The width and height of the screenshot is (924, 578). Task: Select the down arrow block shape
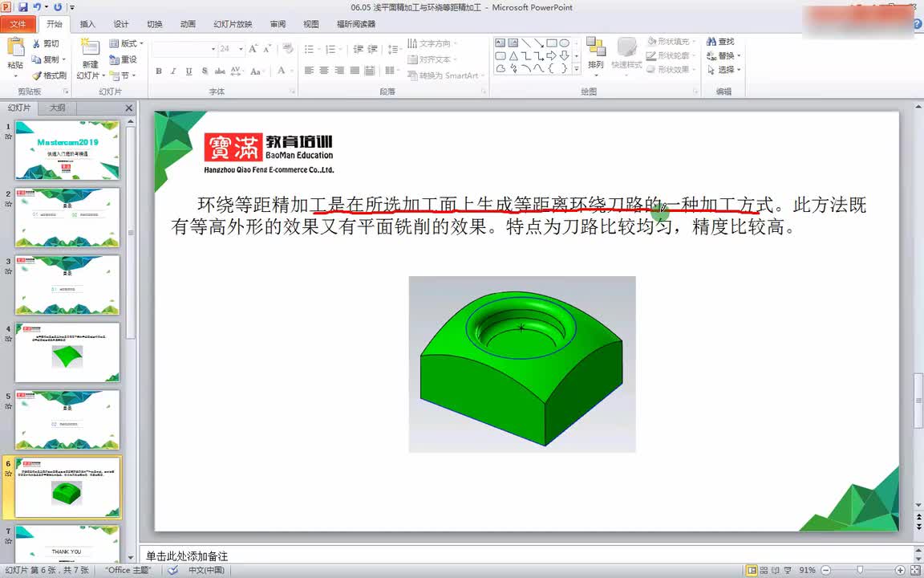click(x=565, y=56)
